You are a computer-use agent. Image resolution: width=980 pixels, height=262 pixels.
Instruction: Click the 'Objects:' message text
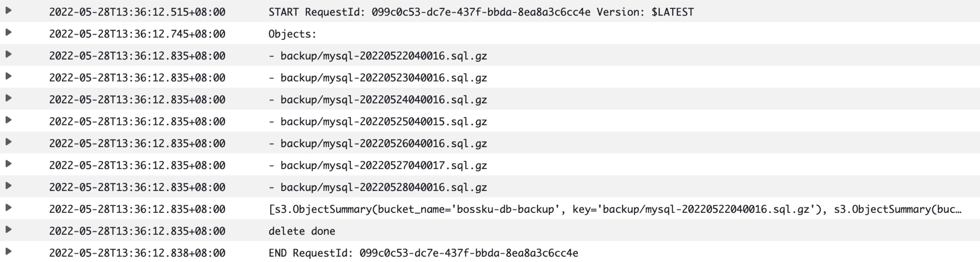click(x=292, y=34)
